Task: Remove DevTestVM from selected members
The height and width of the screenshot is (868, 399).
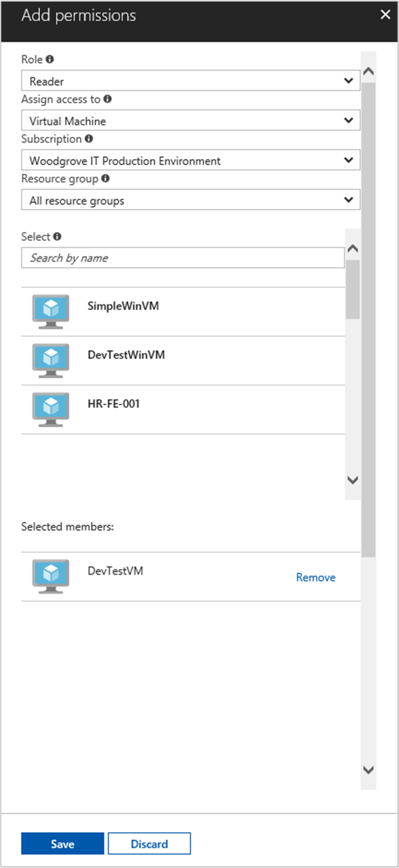Action: coord(316,577)
